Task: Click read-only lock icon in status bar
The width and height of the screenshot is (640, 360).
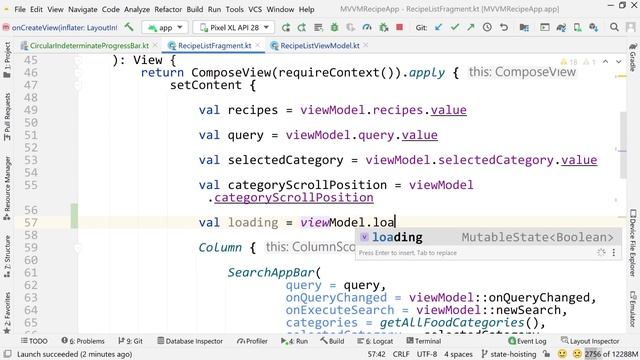Action: click(547, 354)
